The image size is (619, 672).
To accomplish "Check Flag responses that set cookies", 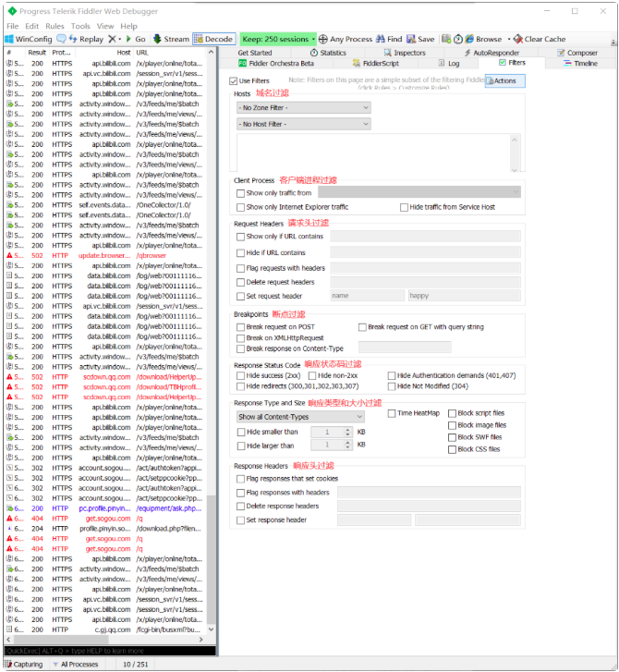I will click(241, 479).
